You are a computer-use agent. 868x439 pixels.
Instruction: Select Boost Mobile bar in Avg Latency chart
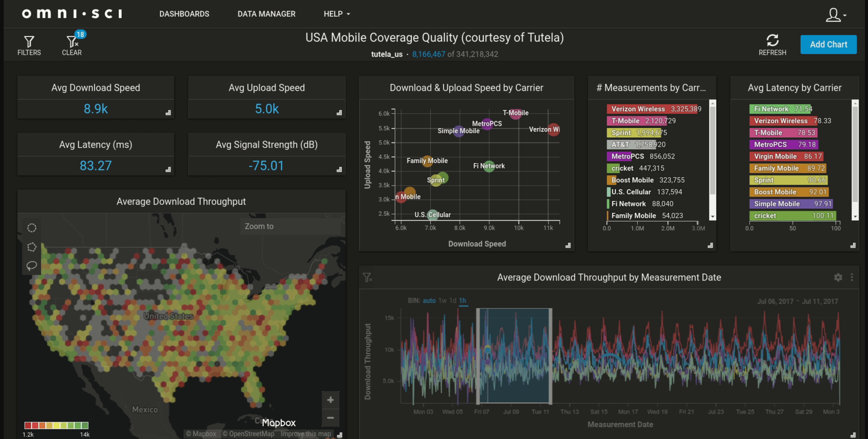789,192
